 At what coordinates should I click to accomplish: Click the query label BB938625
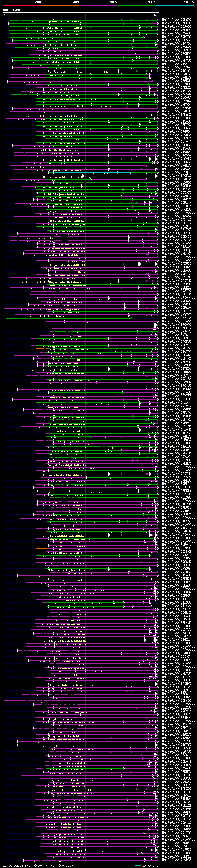[11, 10]
